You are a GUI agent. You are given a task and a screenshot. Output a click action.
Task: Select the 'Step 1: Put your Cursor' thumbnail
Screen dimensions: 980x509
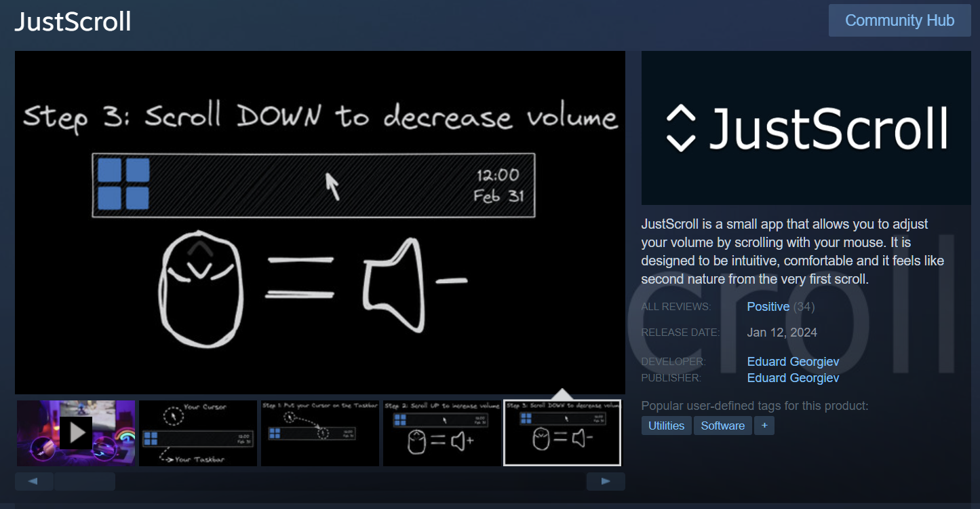pyautogui.click(x=319, y=432)
